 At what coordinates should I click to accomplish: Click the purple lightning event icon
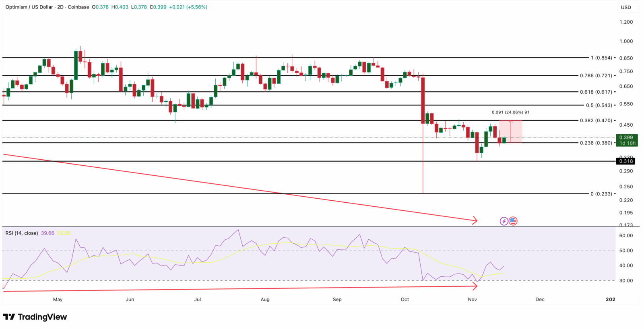[504, 221]
